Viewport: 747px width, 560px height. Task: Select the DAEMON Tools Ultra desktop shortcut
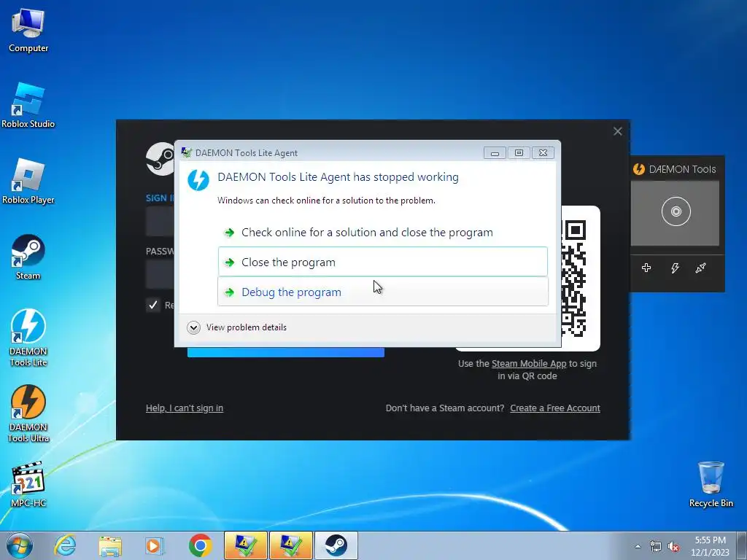28,414
